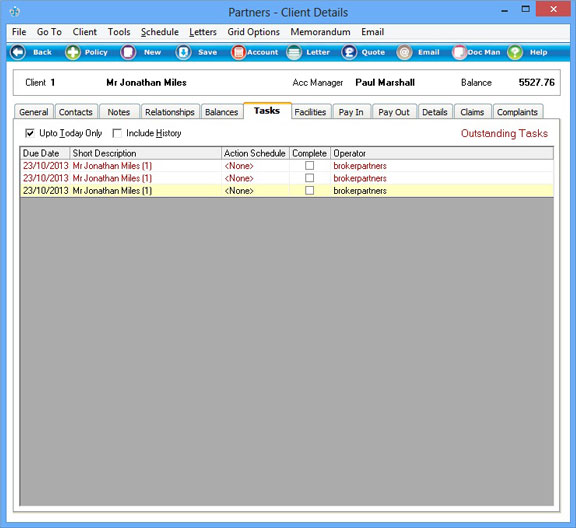Click the Letter toolbar icon
Screen dimensions: 576x528
click(294, 52)
